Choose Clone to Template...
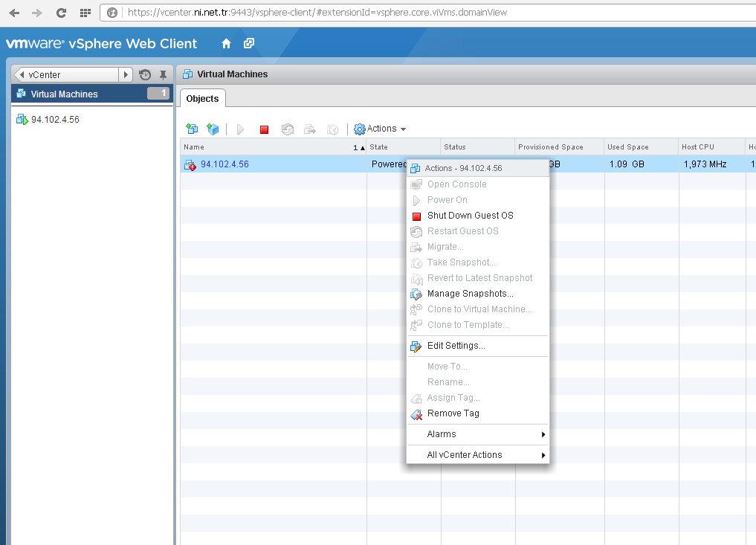 pos(478,325)
